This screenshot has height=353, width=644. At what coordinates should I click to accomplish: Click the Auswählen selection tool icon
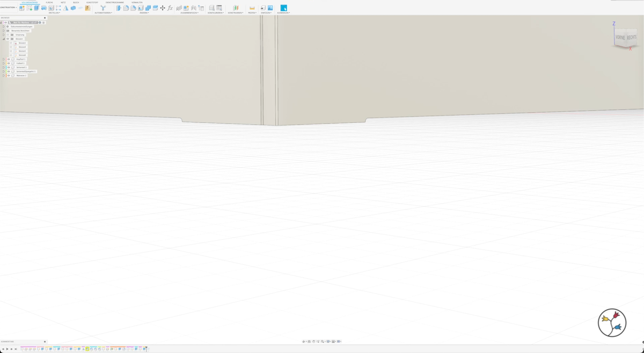(x=283, y=8)
